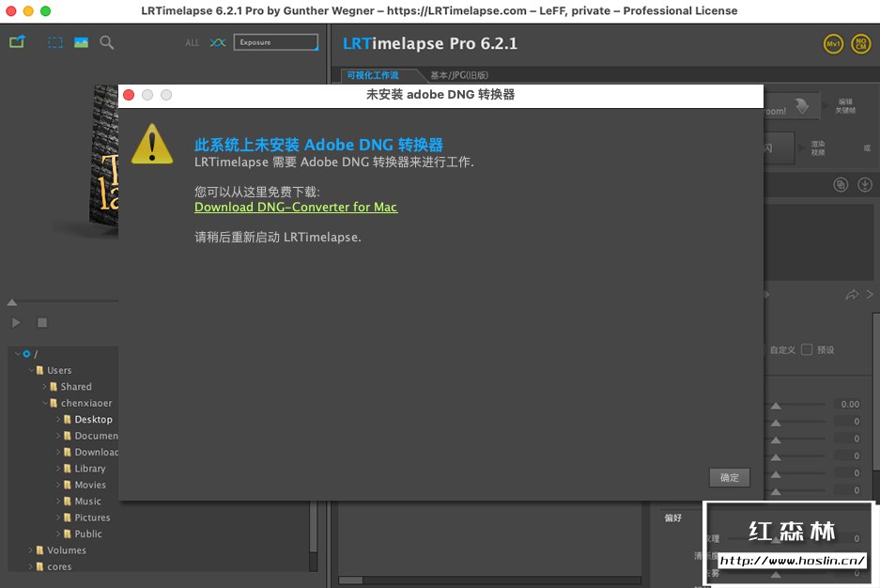The image size is (880, 588).
Task: Click the Users folder icon
Action: (x=39, y=370)
